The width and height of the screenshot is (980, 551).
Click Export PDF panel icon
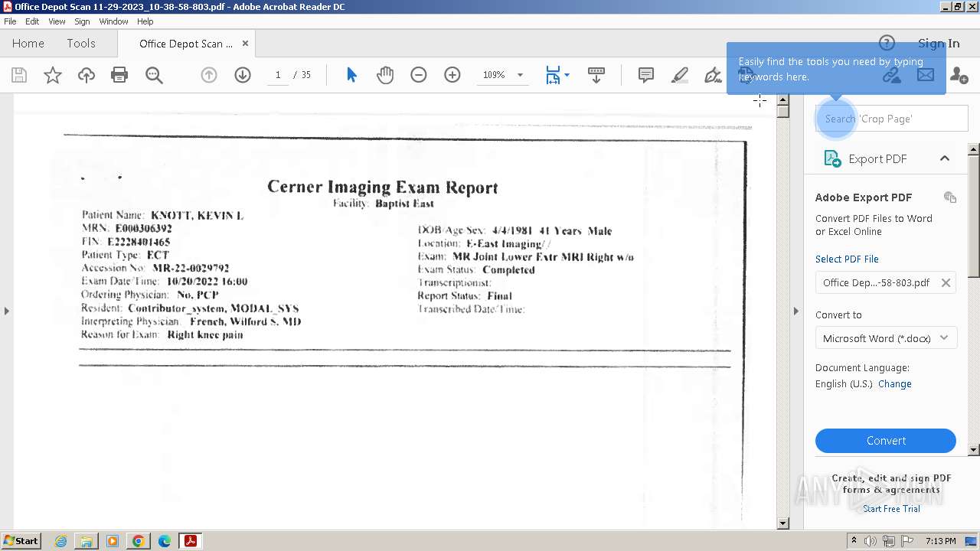coord(832,158)
